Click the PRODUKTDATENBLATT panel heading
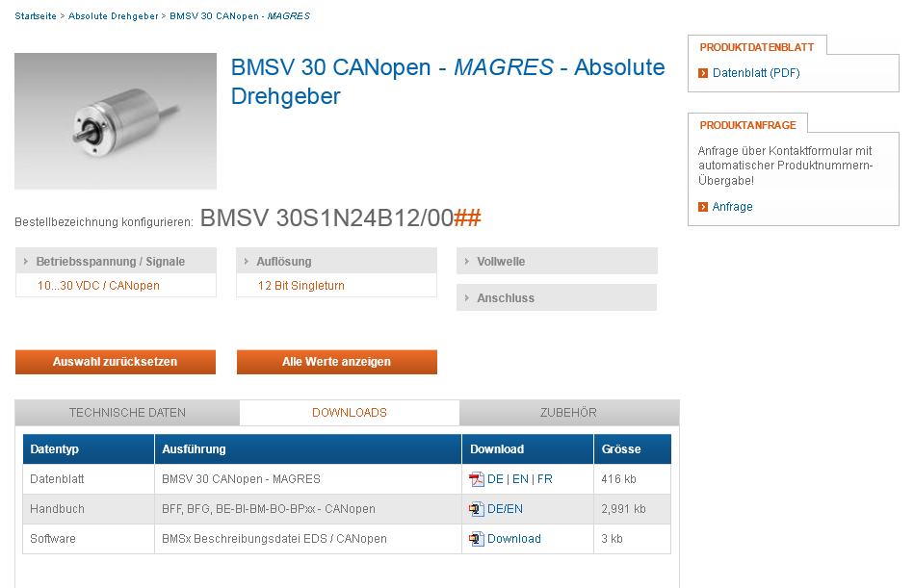This screenshot has width=914, height=588. pos(757,47)
